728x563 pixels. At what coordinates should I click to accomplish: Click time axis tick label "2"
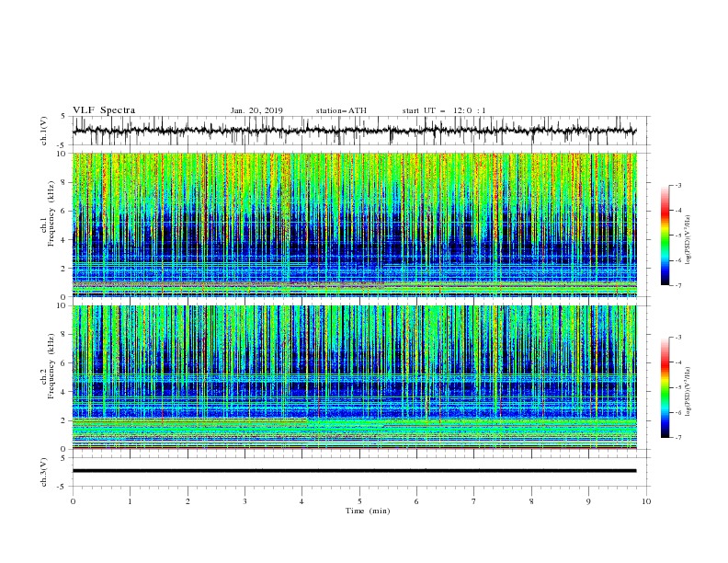[x=188, y=501]
